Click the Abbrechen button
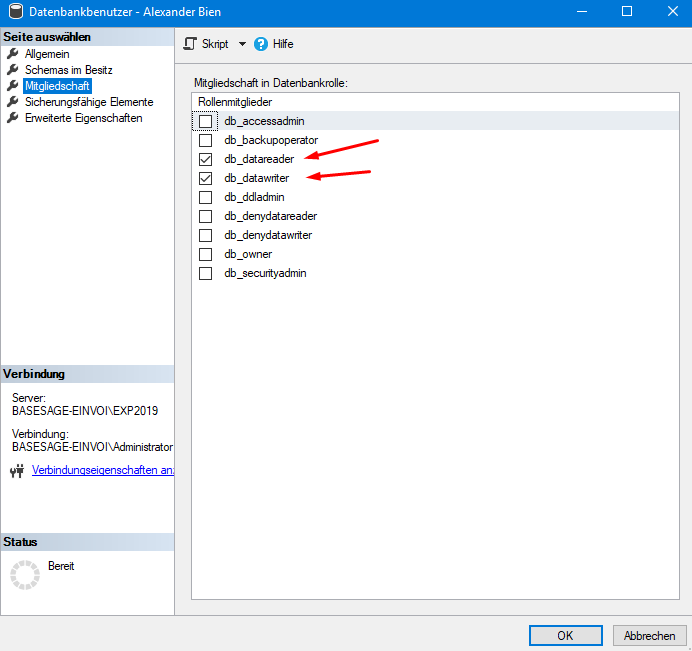The height and width of the screenshot is (651, 692). coord(649,635)
